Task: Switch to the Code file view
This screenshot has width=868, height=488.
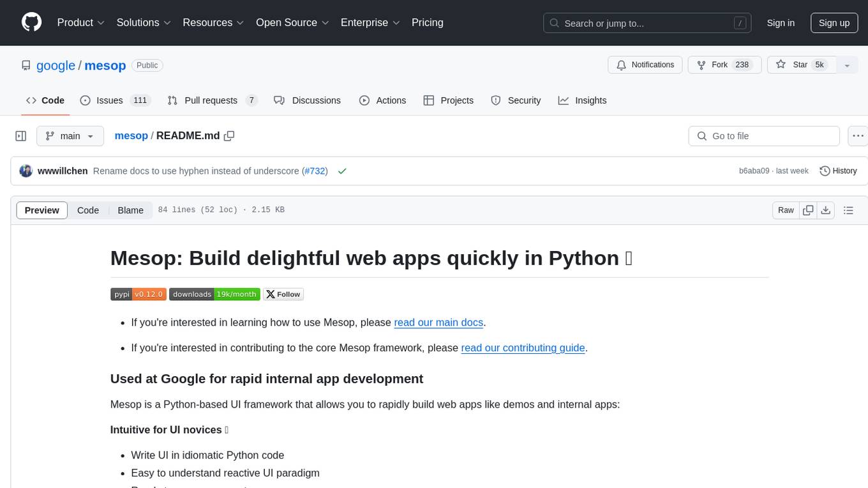Action: coord(88,210)
